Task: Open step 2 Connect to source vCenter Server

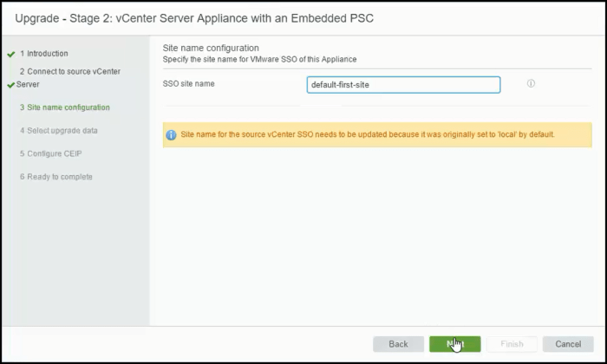Action: tap(73, 71)
